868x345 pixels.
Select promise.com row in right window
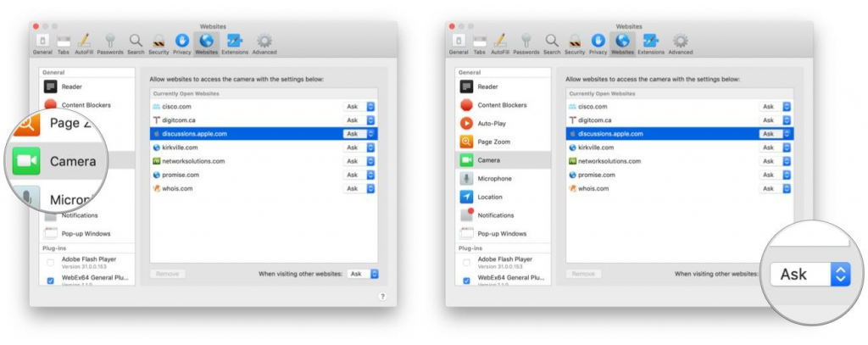pos(679,175)
